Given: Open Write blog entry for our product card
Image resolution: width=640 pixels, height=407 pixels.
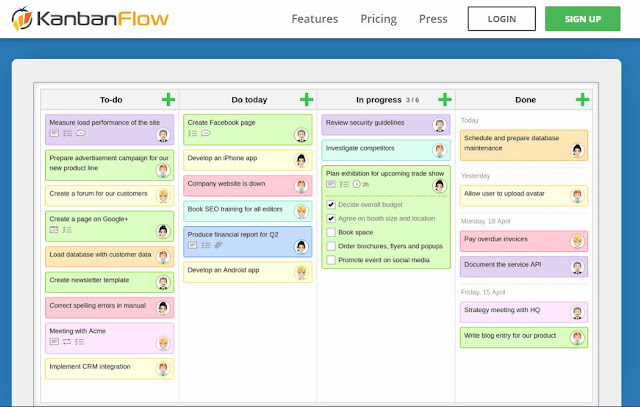Looking at the screenshot, I should click(524, 338).
